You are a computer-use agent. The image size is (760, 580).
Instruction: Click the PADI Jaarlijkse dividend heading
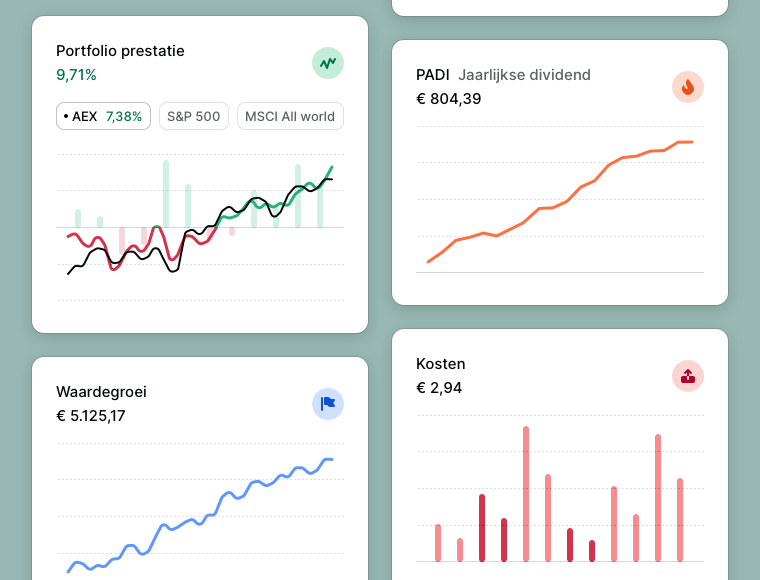tap(503, 75)
